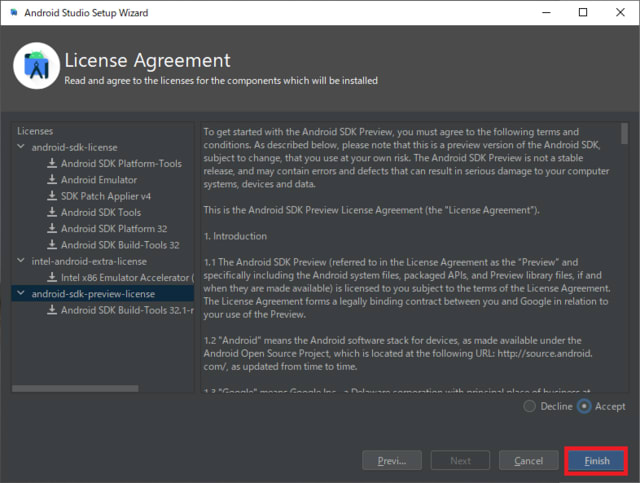The width and height of the screenshot is (640, 483).
Task: Click download icon beside Android SDK Tools
Action: coord(51,212)
